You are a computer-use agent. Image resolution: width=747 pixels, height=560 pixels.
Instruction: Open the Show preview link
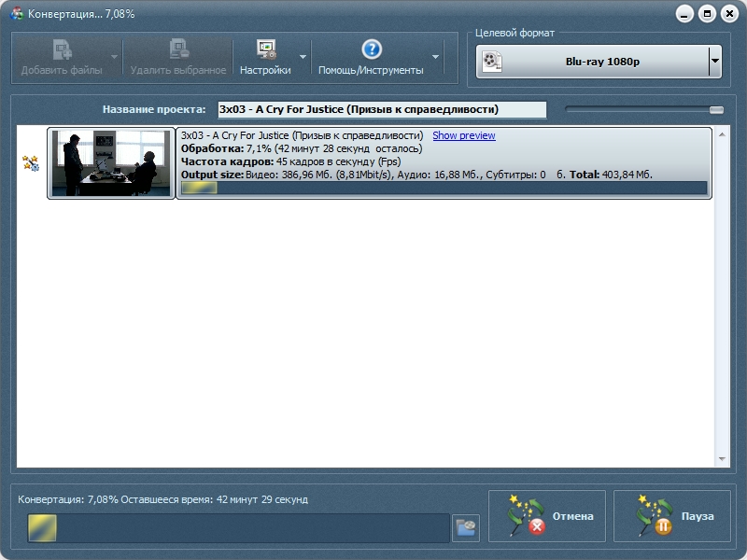click(x=463, y=135)
